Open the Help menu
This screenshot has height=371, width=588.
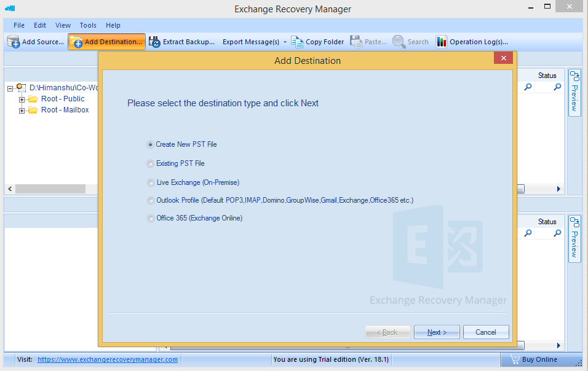(x=113, y=25)
